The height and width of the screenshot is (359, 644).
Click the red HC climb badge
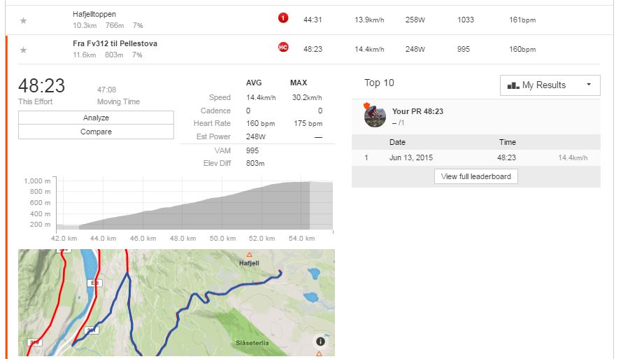point(283,48)
